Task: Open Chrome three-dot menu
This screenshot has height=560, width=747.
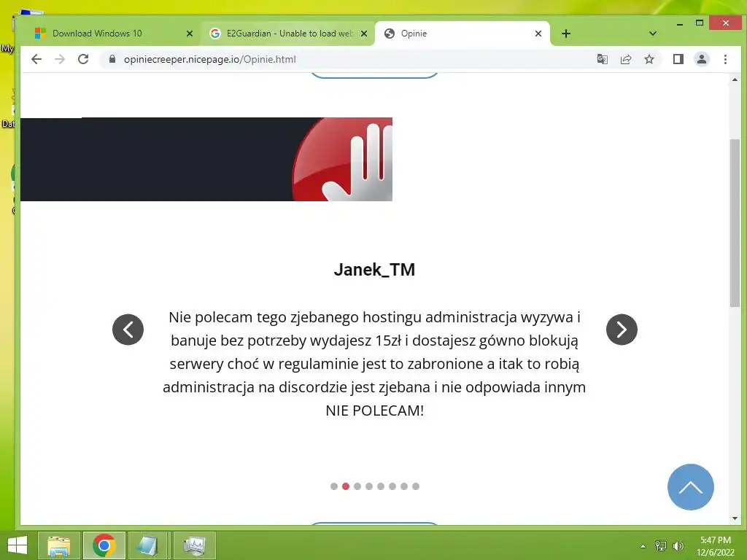Action: pyautogui.click(x=725, y=59)
